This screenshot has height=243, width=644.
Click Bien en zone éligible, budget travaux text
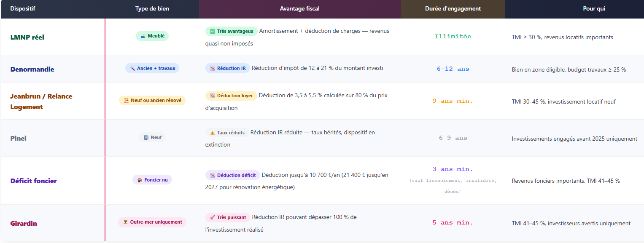(569, 69)
